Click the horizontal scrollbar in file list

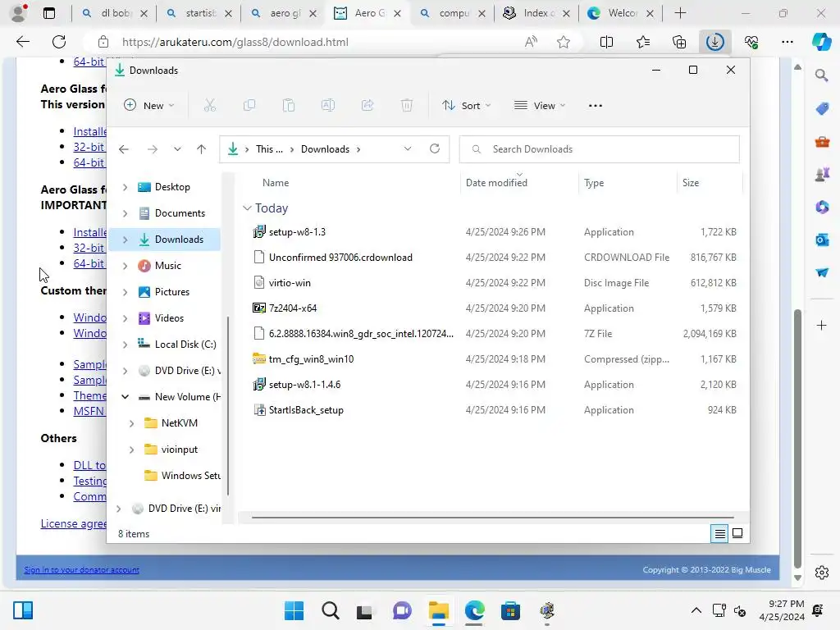492,518
